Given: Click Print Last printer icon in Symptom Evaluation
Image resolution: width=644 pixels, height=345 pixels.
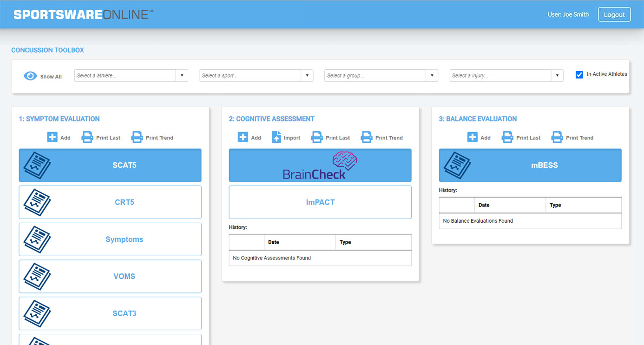Looking at the screenshot, I should point(87,137).
